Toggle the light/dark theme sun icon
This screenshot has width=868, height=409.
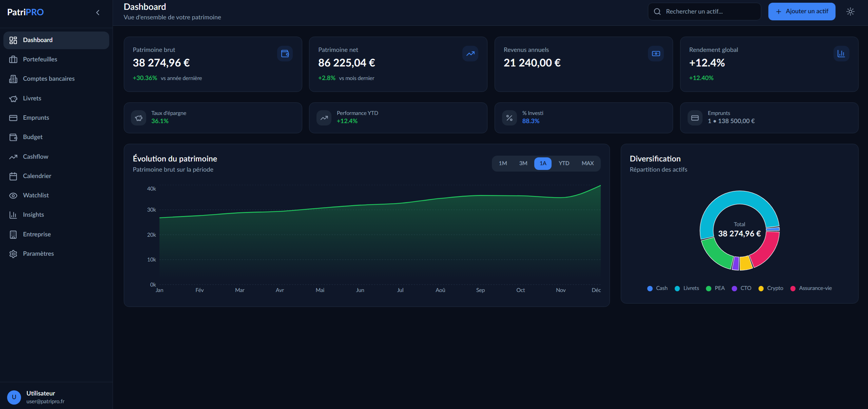pos(850,12)
